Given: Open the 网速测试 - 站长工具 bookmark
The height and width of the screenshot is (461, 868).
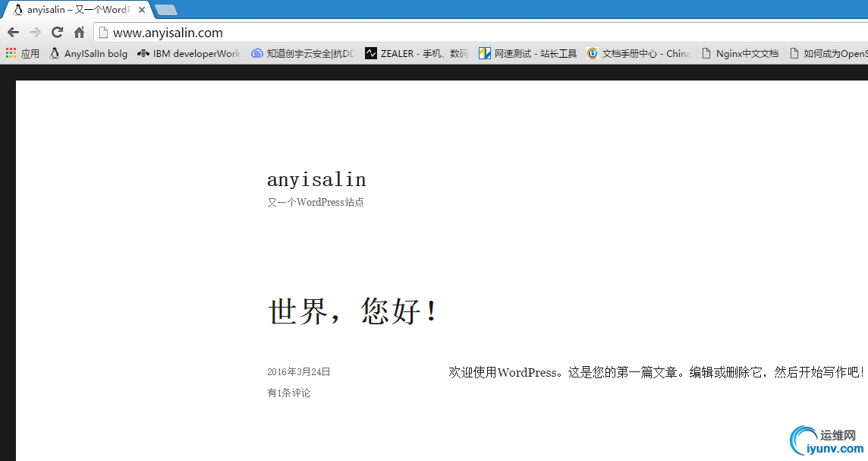Looking at the screenshot, I should pos(527,53).
